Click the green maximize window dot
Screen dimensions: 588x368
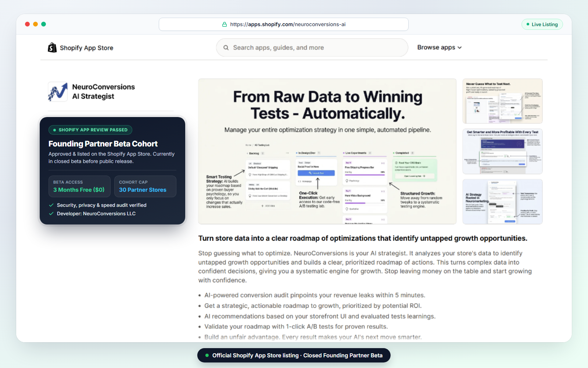43,24
